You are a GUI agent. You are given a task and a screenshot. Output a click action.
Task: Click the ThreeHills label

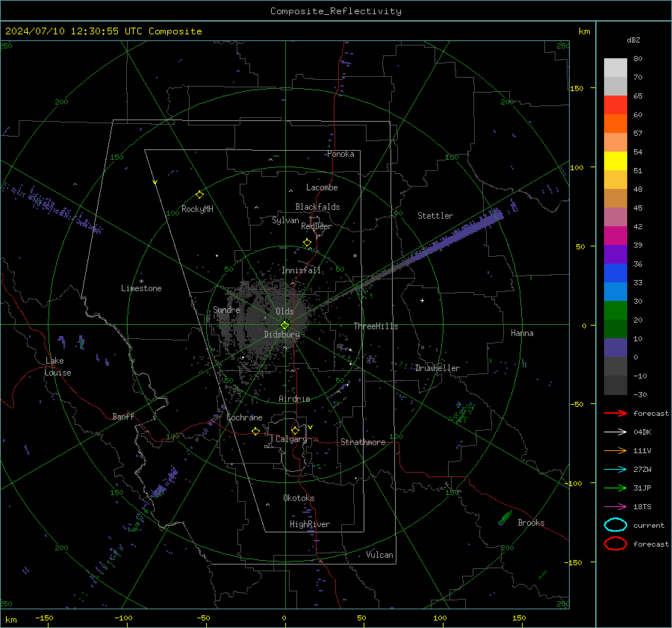376,326
